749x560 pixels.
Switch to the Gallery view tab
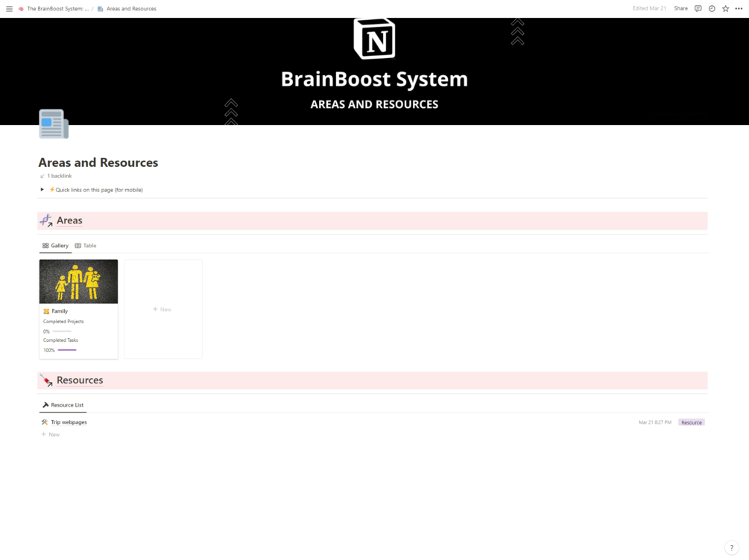55,246
